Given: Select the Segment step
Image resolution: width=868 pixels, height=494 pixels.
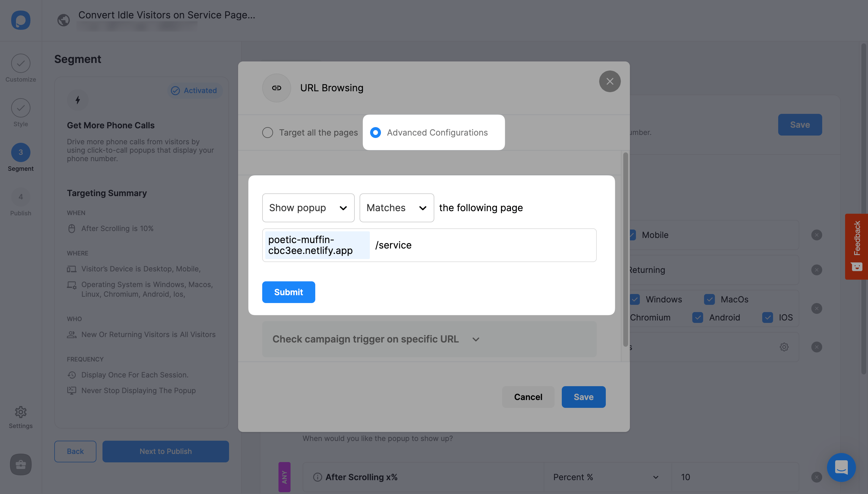Looking at the screenshot, I should 21,158.
